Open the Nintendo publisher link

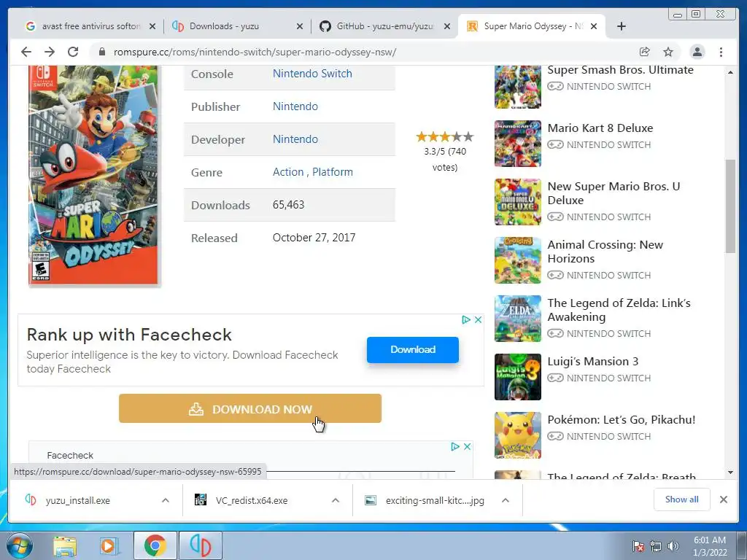point(295,106)
